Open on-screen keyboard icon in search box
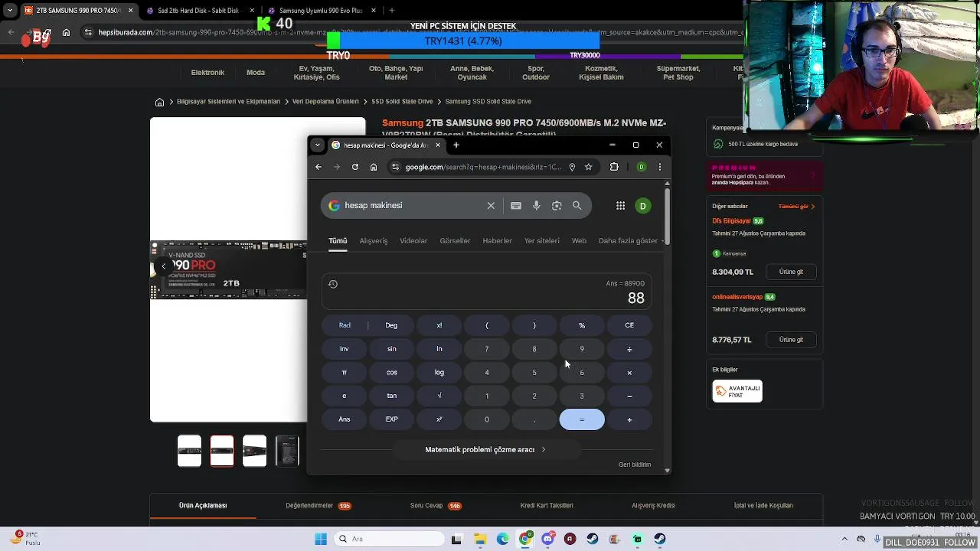 point(516,205)
